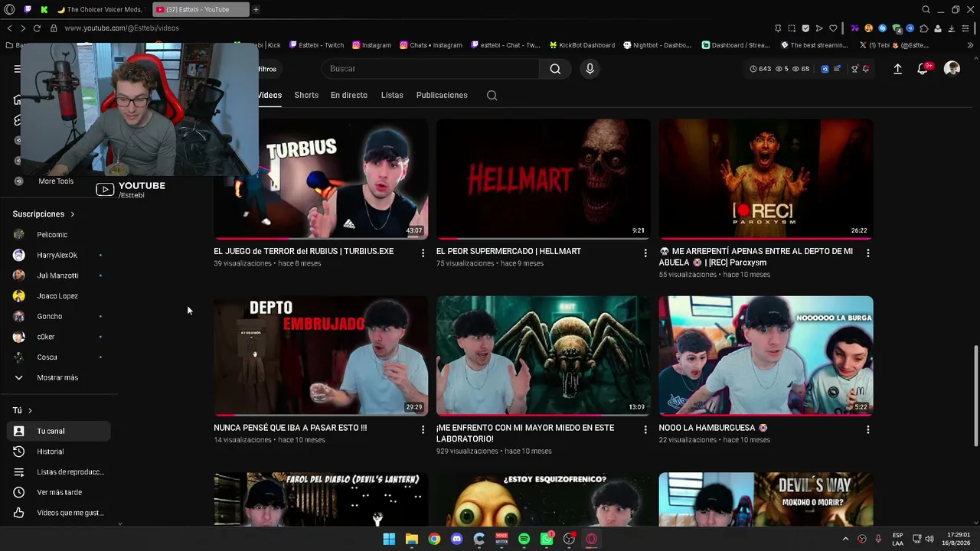Viewport: 980px width, 551px height.
Task: Open Google Chrome from taskbar
Action: pyautogui.click(x=434, y=539)
